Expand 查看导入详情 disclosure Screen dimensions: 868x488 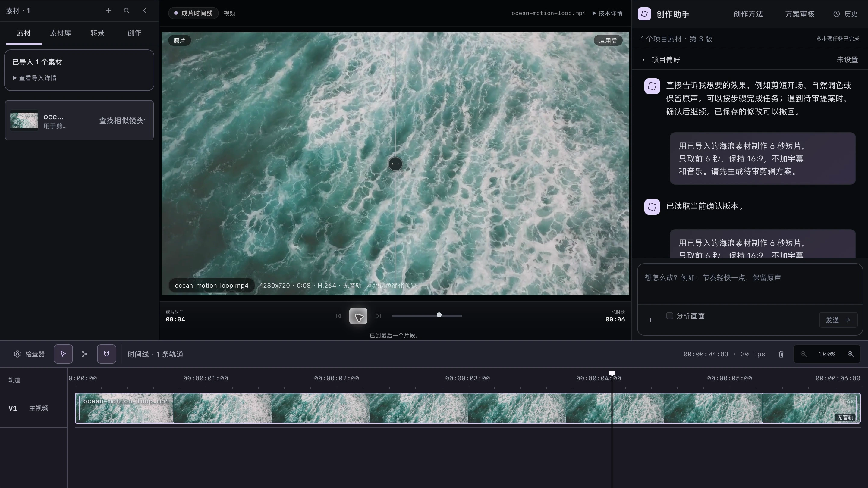[x=34, y=78]
